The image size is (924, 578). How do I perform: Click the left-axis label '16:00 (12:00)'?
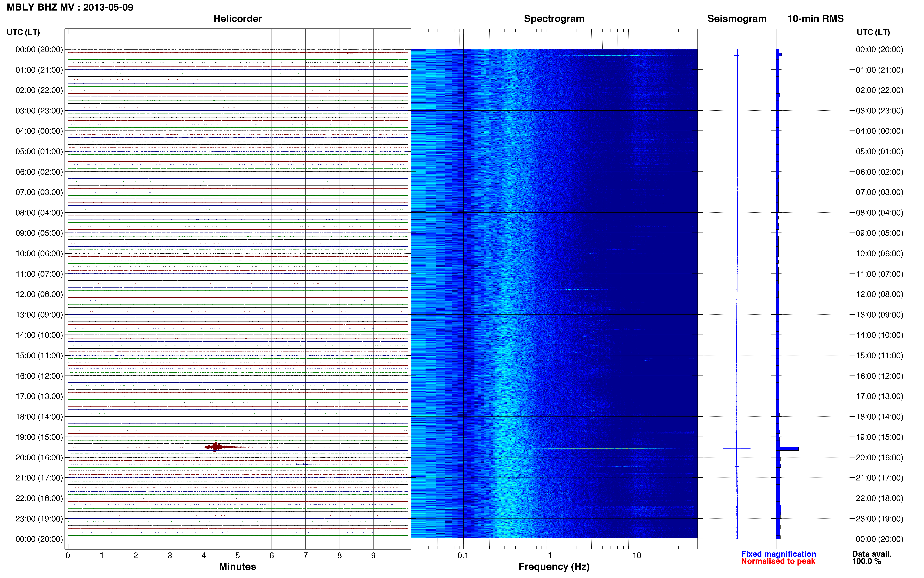tap(39, 376)
